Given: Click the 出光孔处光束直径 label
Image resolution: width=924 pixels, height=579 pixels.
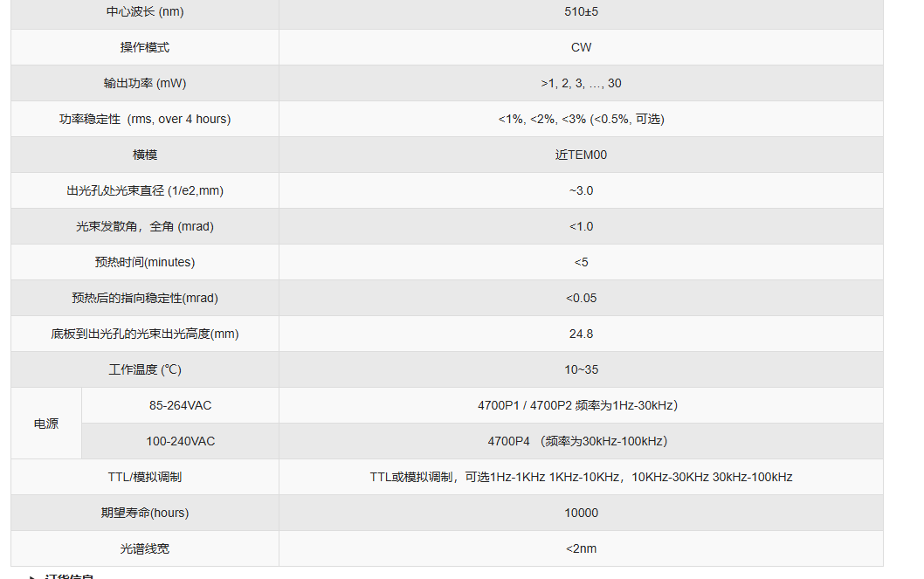Looking at the screenshot, I should pos(145,190).
